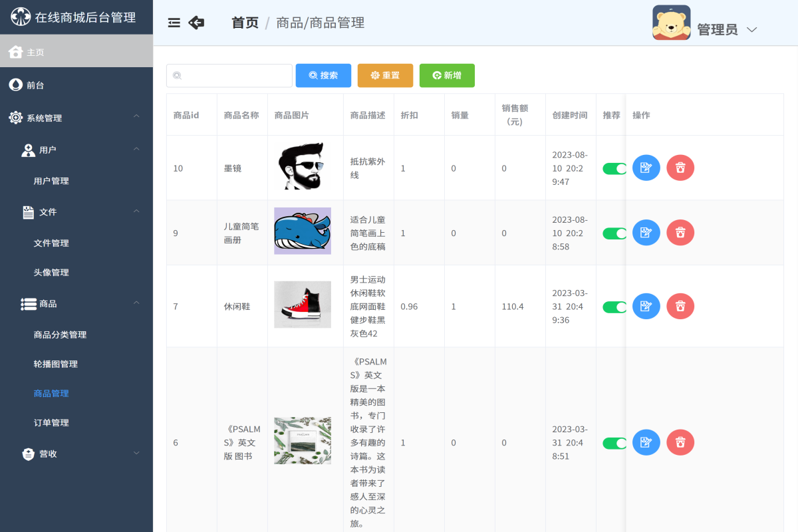
Task: Delete the 休闲鞋 product via trash icon
Action: pyautogui.click(x=680, y=306)
